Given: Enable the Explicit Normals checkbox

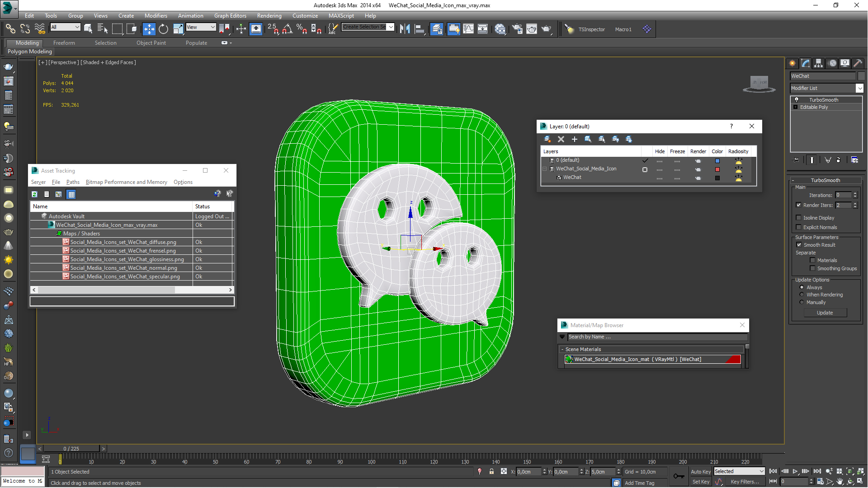Looking at the screenshot, I should click(799, 227).
